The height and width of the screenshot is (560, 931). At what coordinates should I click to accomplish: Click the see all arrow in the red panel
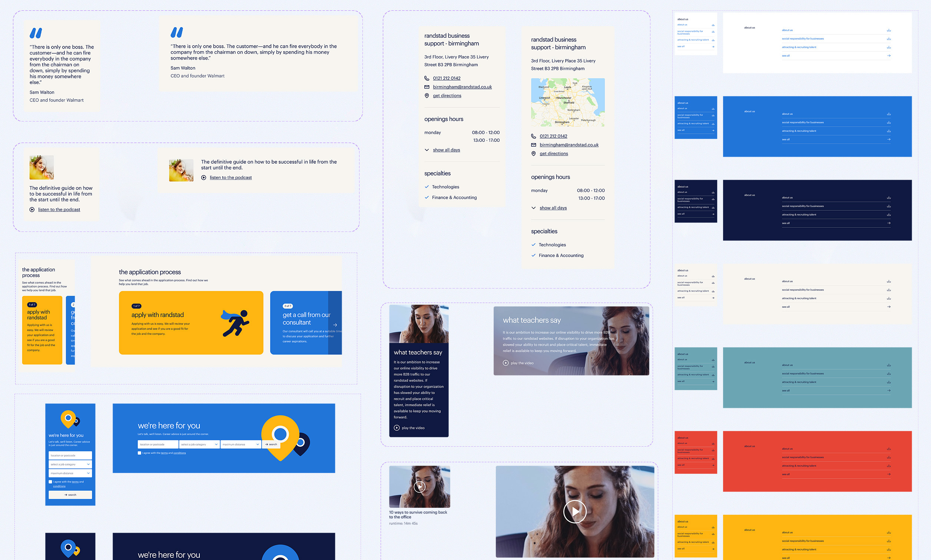(889, 474)
